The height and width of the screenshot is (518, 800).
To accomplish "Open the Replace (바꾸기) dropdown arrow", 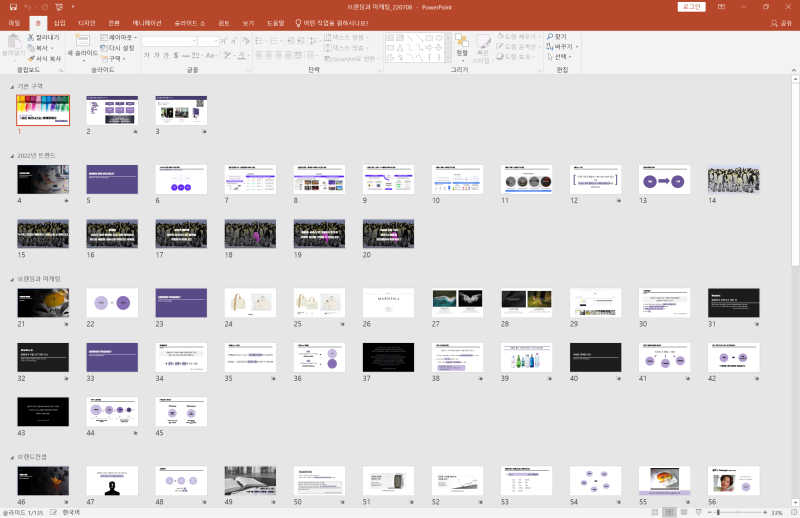I will (576, 47).
